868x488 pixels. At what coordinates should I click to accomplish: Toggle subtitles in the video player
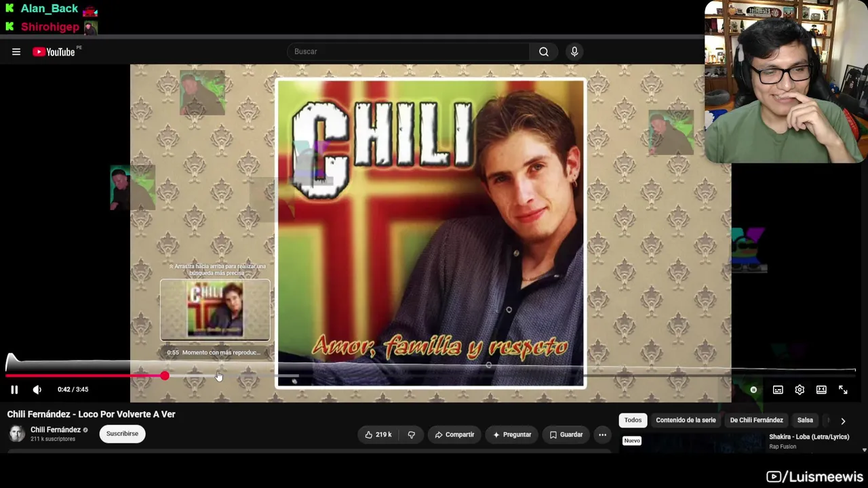[778, 390]
